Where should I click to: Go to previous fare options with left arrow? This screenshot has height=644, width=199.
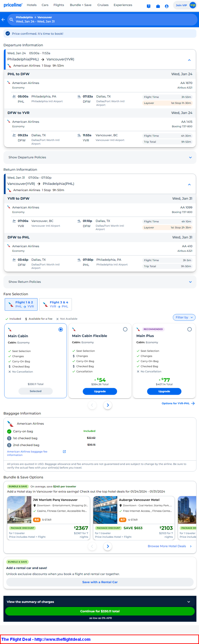pyautogui.click(x=92, y=405)
